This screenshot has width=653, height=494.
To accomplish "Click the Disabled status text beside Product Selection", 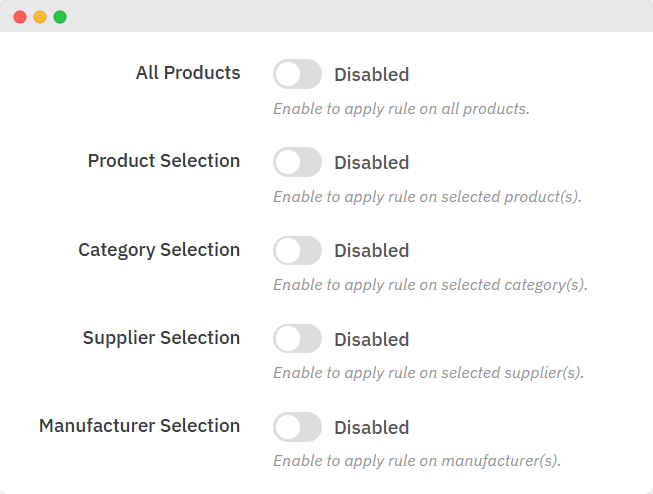I will click(x=371, y=162).
